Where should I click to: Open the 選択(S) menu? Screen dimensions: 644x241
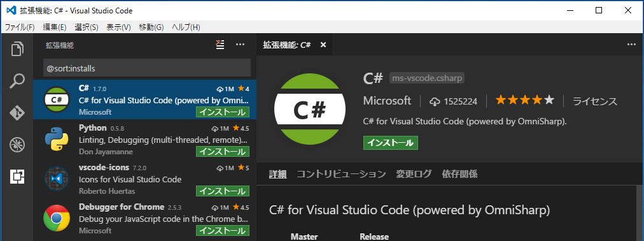coord(87,27)
